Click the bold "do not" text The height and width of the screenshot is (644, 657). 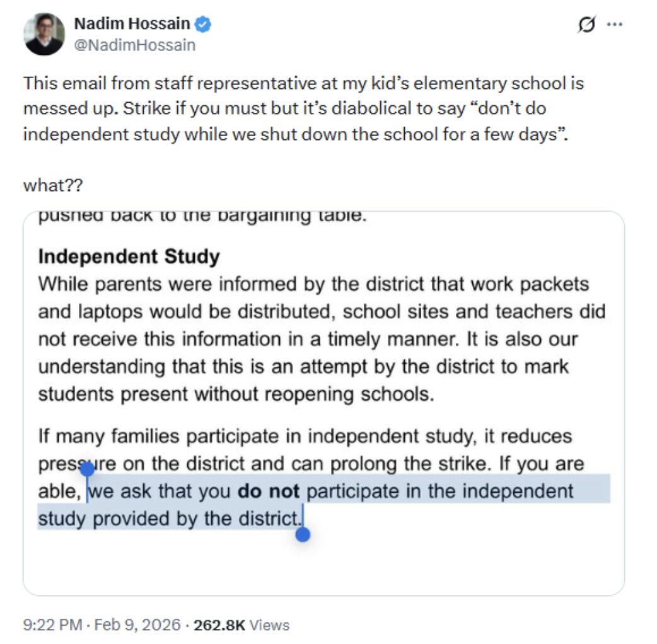(268, 491)
